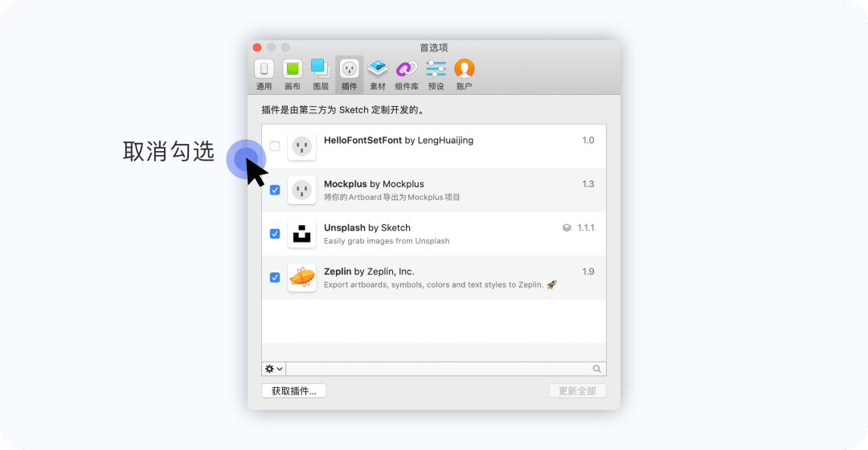Click the 获取插件... button
The height and width of the screenshot is (450, 868).
[x=294, y=391]
